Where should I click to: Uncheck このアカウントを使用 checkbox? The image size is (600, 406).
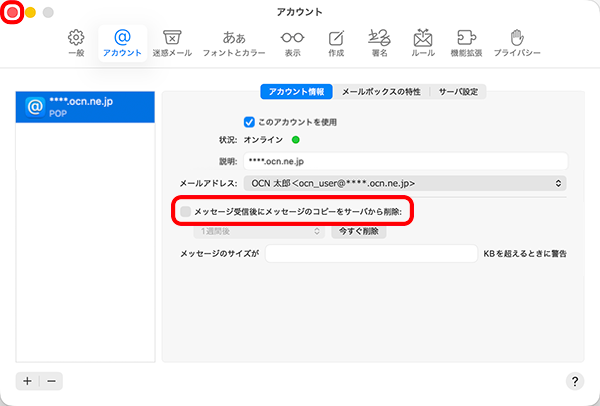click(x=250, y=122)
